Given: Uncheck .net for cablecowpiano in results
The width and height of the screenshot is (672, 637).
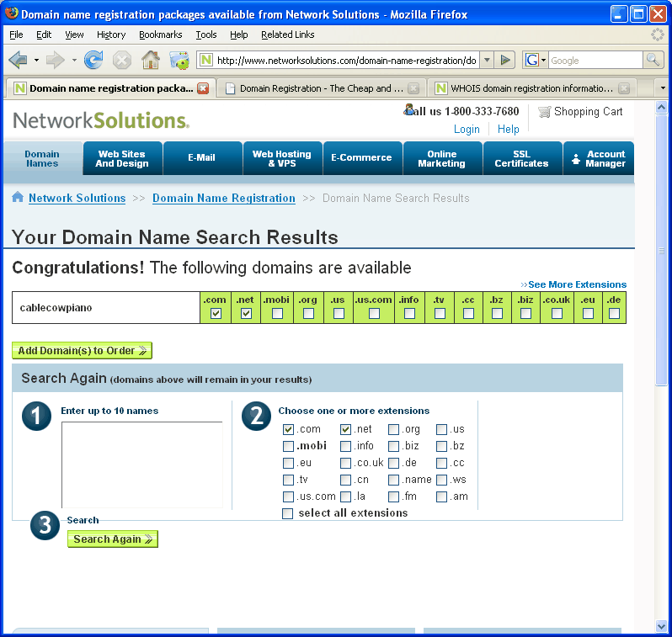Looking at the screenshot, I should pyautogui.click(x=246, y=314).
